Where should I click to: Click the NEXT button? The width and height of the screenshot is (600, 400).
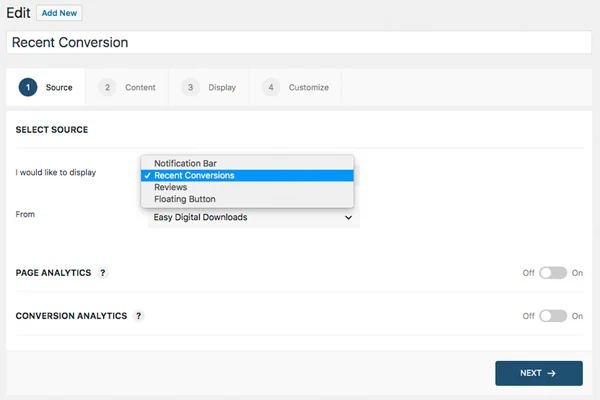[539, 373]
